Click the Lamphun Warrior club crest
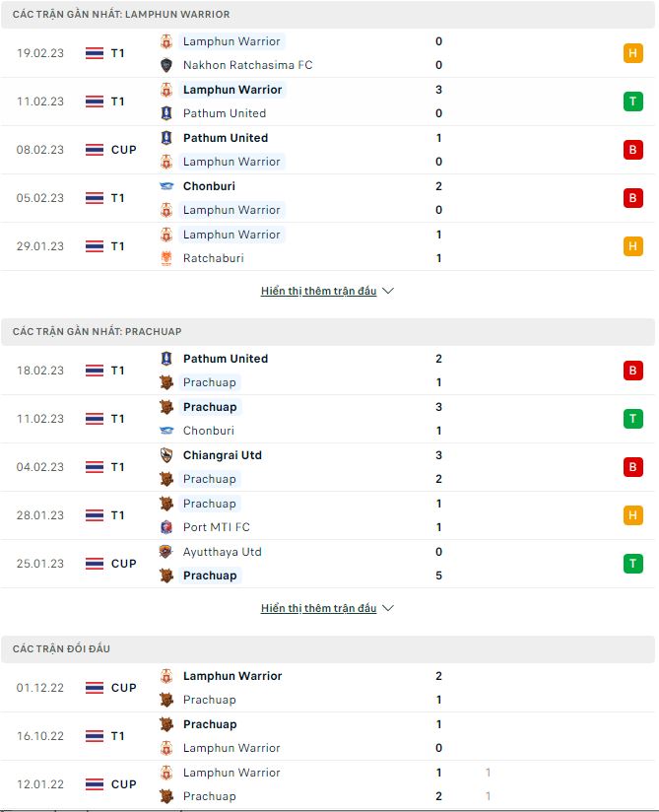The height and width of the screenshot is (812, 659). [165, 42]
